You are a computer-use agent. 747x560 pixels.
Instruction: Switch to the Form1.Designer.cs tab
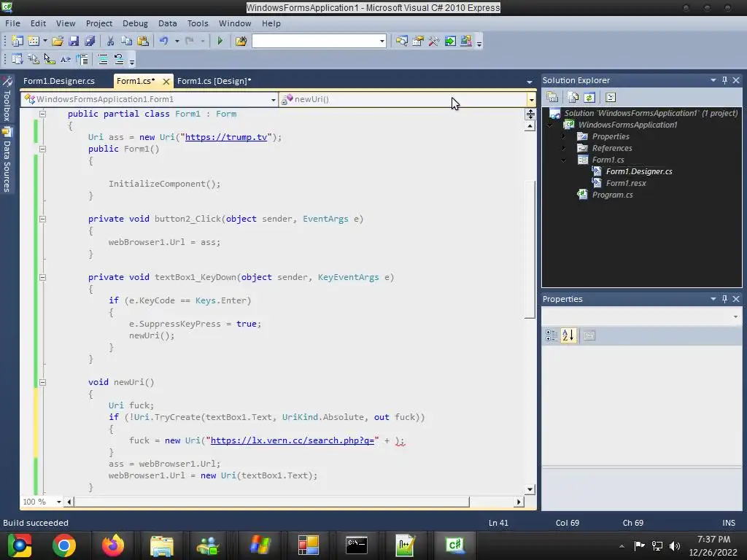pos(59,81)
